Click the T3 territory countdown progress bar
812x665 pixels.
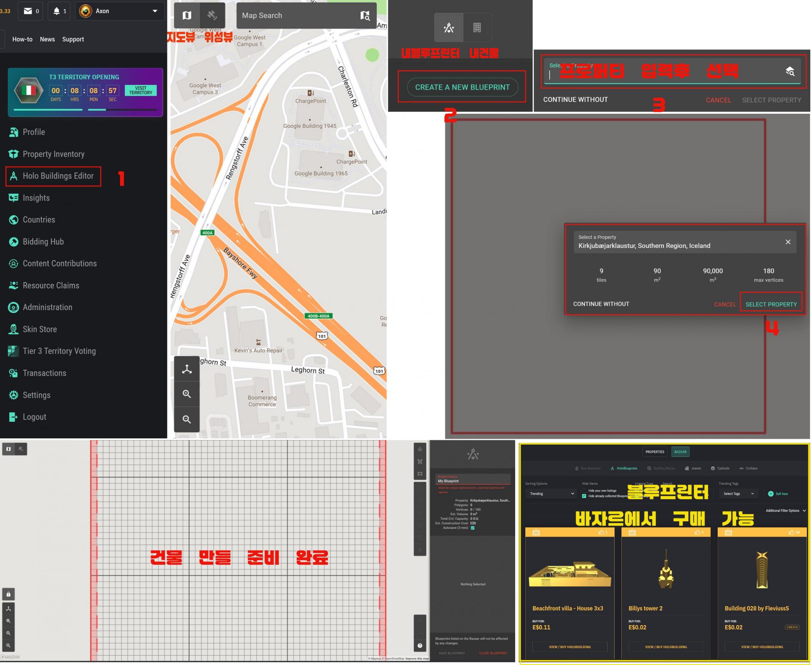(85, 110)
